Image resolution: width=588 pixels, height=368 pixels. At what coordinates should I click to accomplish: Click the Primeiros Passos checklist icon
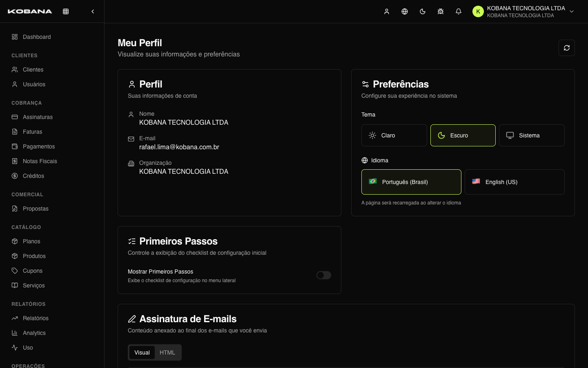click(132, 241)
